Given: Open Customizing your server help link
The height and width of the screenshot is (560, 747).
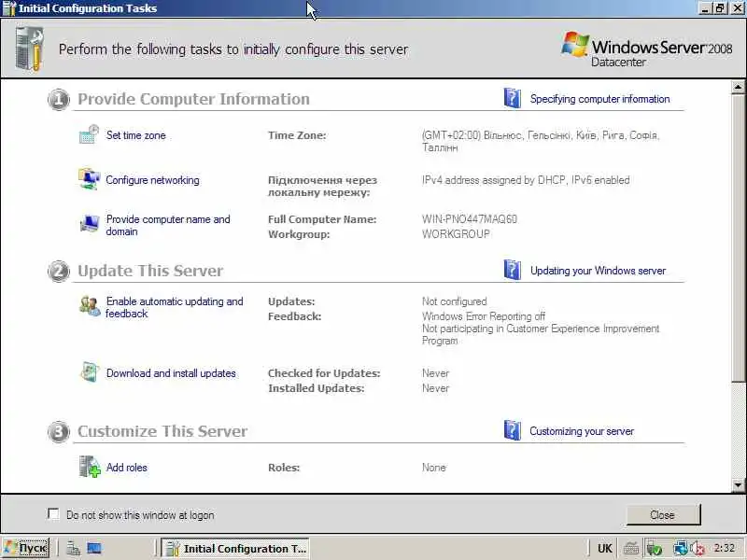Looking at the screenshot, I should (x=582, y=431).
